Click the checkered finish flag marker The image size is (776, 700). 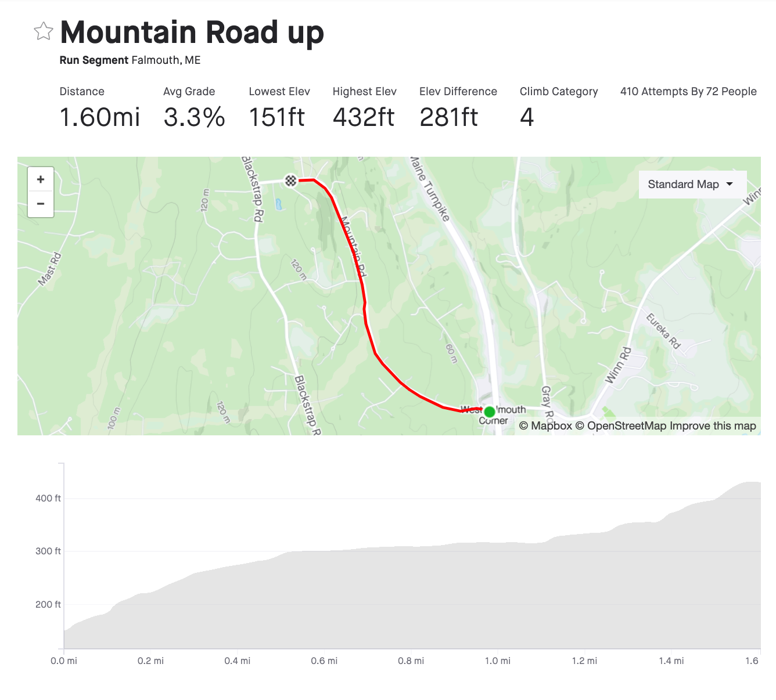(291, 181)
